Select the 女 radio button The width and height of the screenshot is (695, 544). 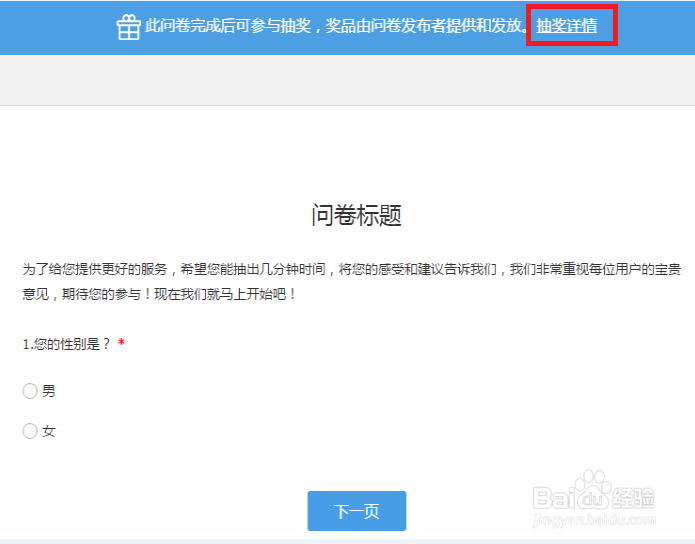click(x=30, y=431)
